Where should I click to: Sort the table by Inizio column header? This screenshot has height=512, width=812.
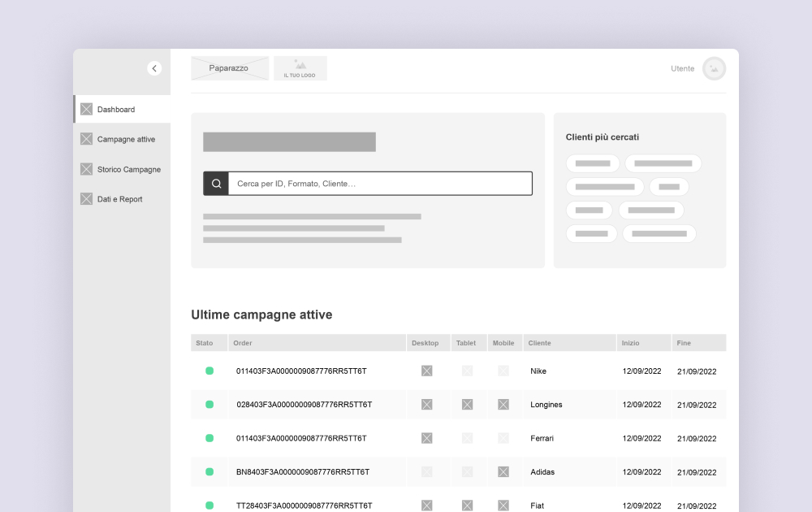click(x=630, y=343)
